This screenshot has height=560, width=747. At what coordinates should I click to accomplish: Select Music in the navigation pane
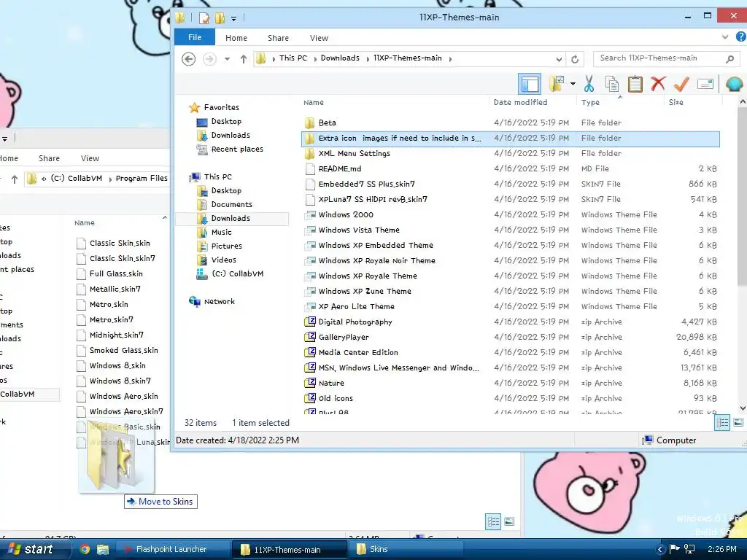tap(221, 232)
